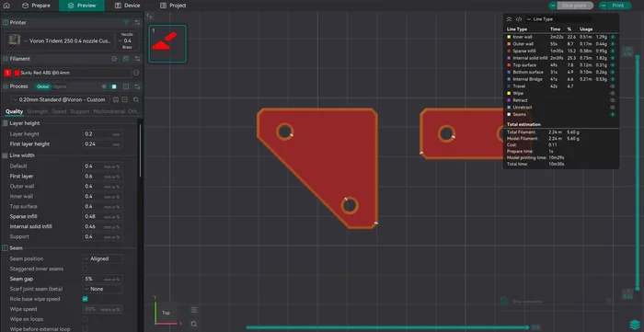
Task: Switch to the Device tab
Action: click(x=128, y=6)
